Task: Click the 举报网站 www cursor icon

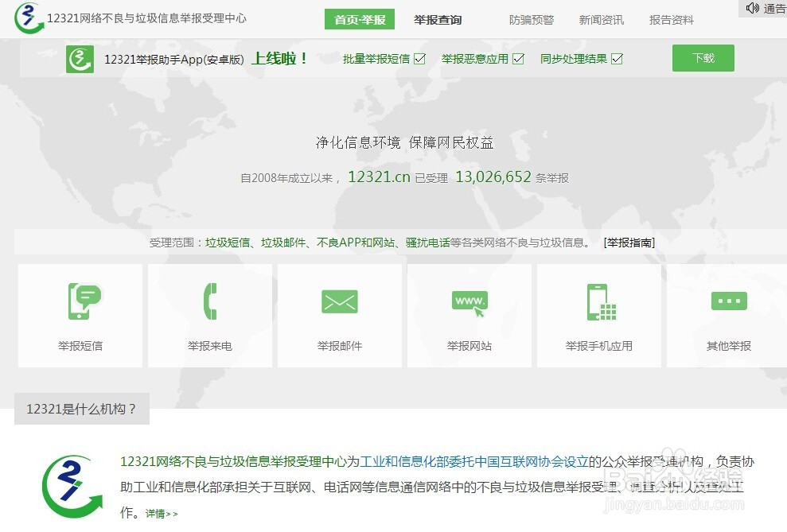Action: tap(469, 301)
